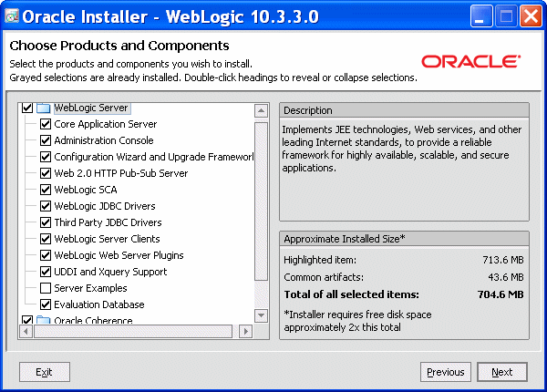Select Administration Console label
Screen dimensions: 547x392
coord(104,140)
